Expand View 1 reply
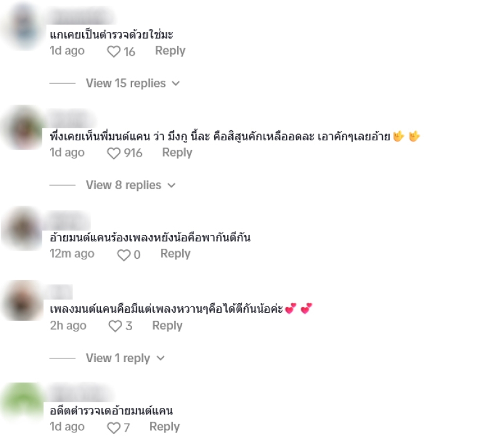The width and height of the screenshot is (501, 448). (x=125, y=358)
